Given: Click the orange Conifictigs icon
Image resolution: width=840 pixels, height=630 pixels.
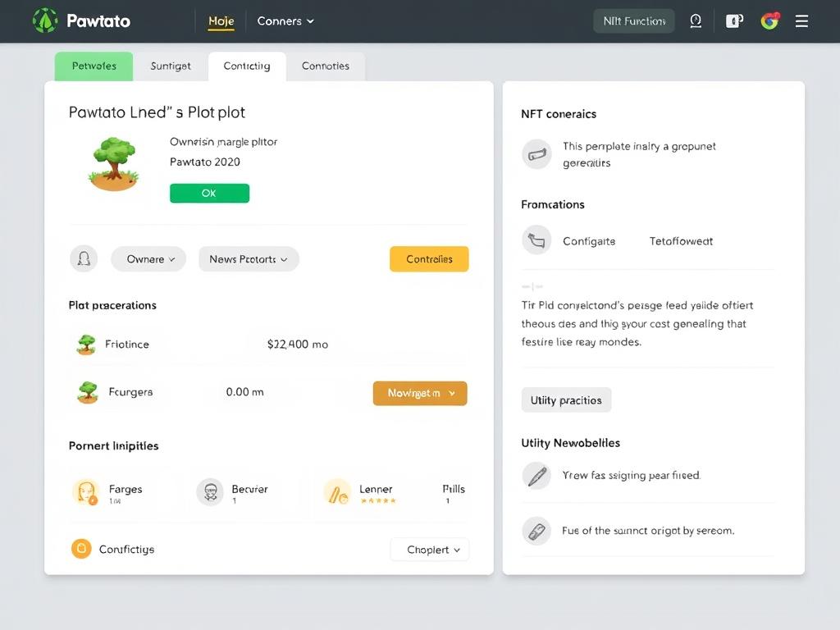Looking at the screenshot, I should pyautogui.click(x=81, y=549).
